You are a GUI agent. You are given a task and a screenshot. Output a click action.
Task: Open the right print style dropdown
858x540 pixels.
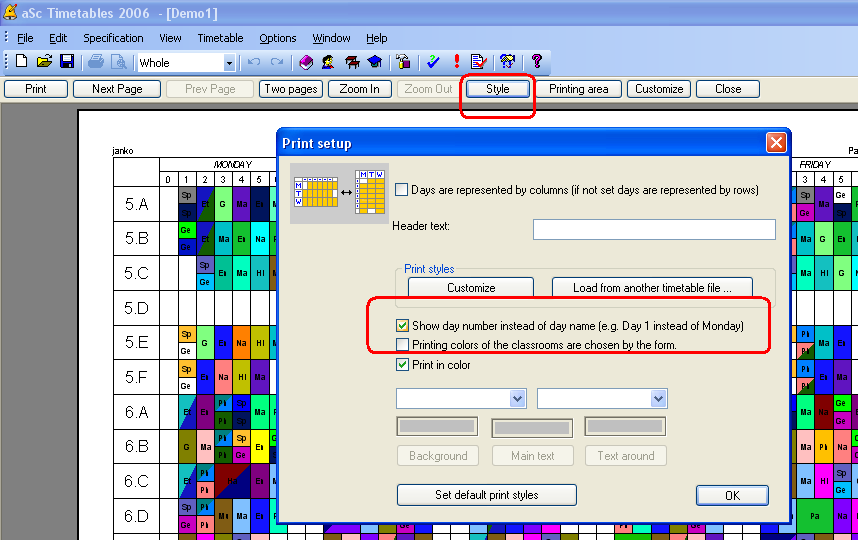pyautogui.click(x=658, y=399)
